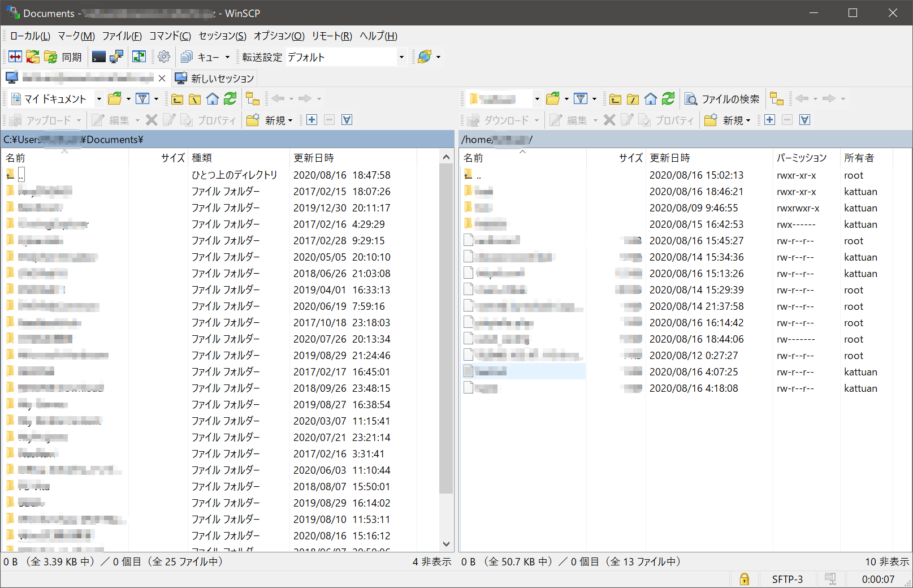Viewport: 913px width, 588px height.
Task: Sort local list by 更新日時 column
Action: [353, 158]
